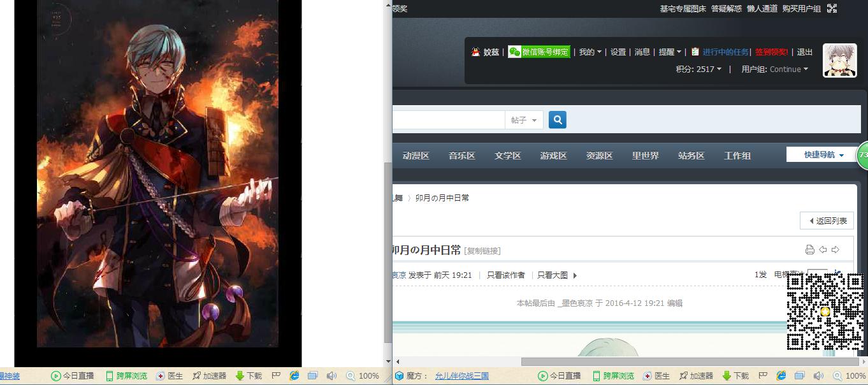Open the 下载 download manager in right status bar
This screenshot has width=868, height=385.
pos(735,376)
